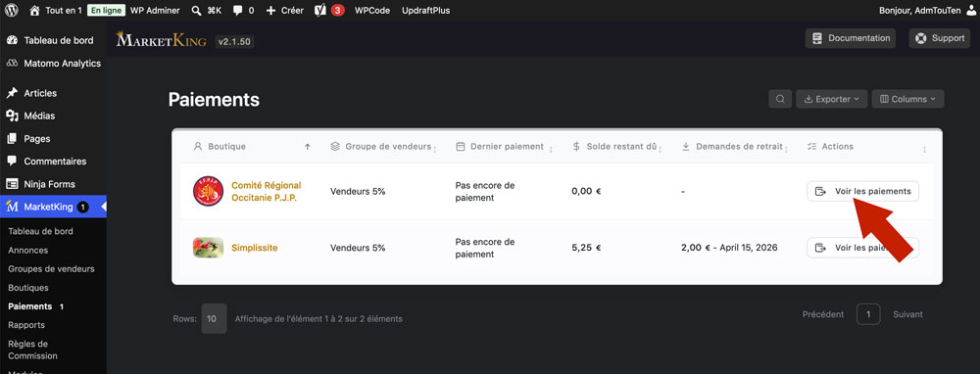Screen dimensions: 980x374
Task: Click the 2,00 € - April 15, 2026 request
Action: pyautogui.click(x=729, y=248)
